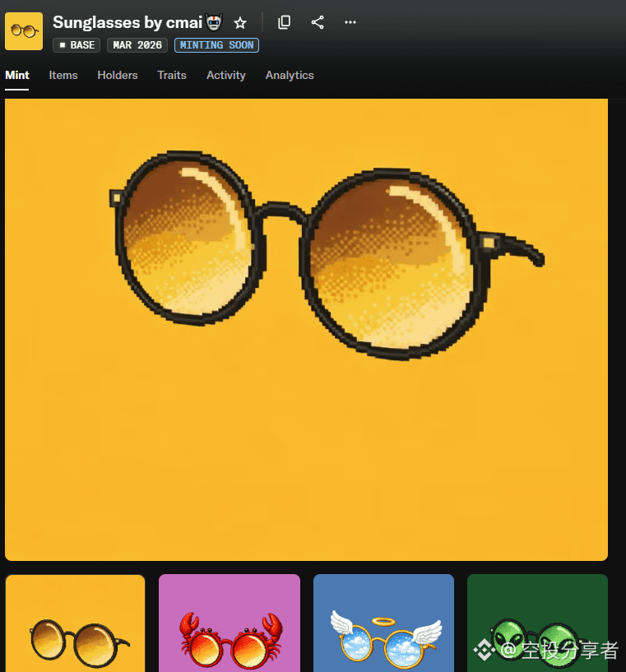Select the yellow round sunglasses thumbnail
The height and width of the screenshot is (672, 626).
(x=76, y=623)
